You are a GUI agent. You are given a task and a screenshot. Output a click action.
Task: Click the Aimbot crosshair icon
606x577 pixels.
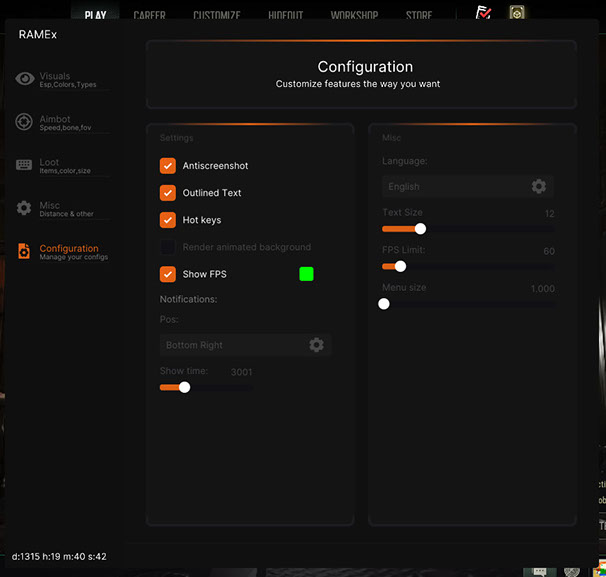pyautogui.click(x=25, y=122)
